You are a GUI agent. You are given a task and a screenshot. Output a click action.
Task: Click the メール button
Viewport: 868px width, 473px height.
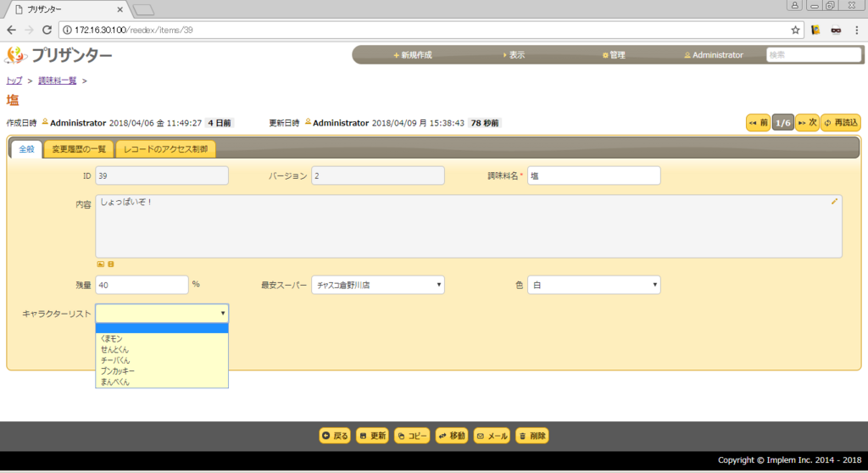[x=492, y=436]
